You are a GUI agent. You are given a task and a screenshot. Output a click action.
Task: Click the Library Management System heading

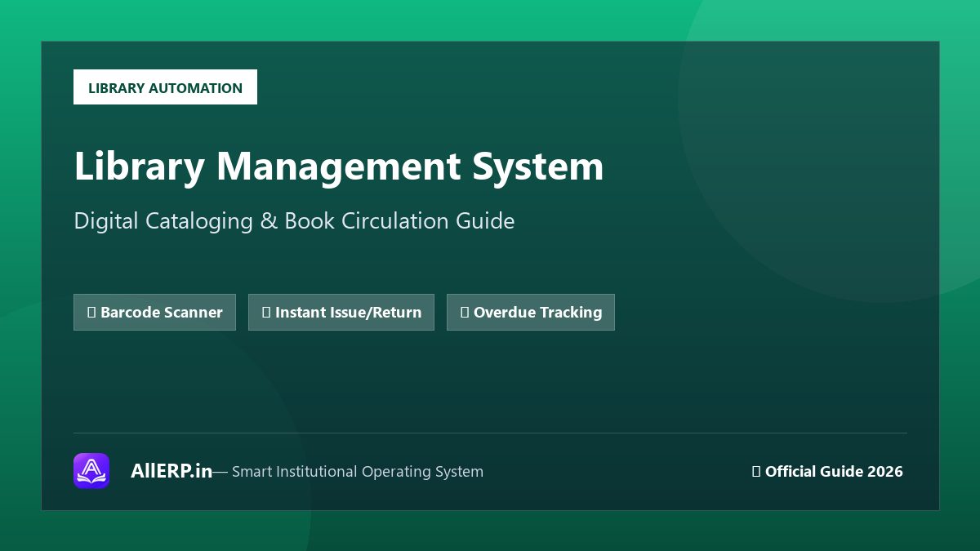(339, 167)
